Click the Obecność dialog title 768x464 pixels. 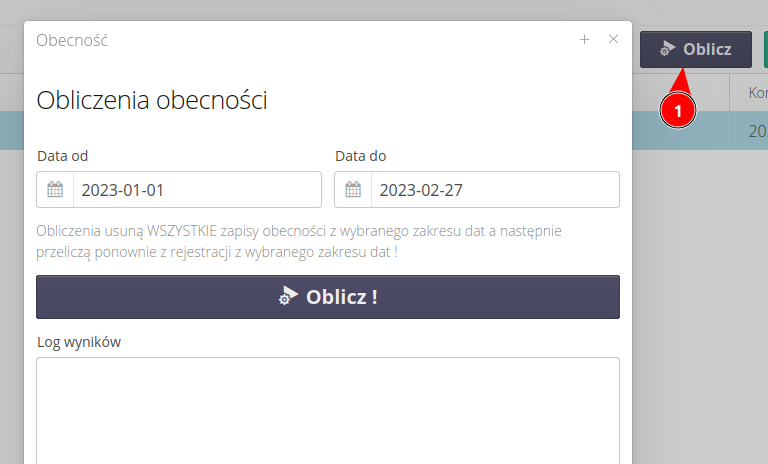pyautogui.click(x=72, y=41)
